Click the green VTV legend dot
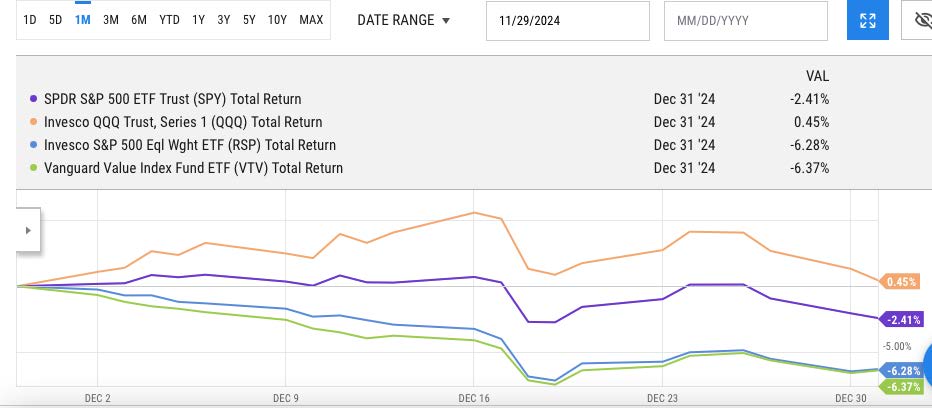 [x=33, y=168]
